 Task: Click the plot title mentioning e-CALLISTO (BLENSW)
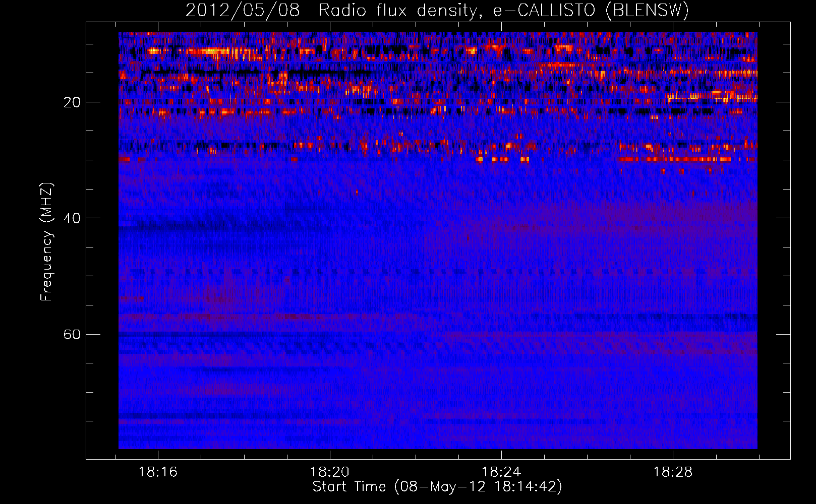(x=437, y=10)
